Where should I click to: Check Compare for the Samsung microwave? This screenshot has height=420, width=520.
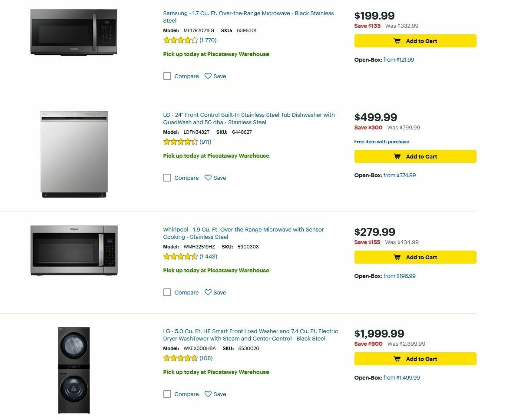[x=167, y=76]
